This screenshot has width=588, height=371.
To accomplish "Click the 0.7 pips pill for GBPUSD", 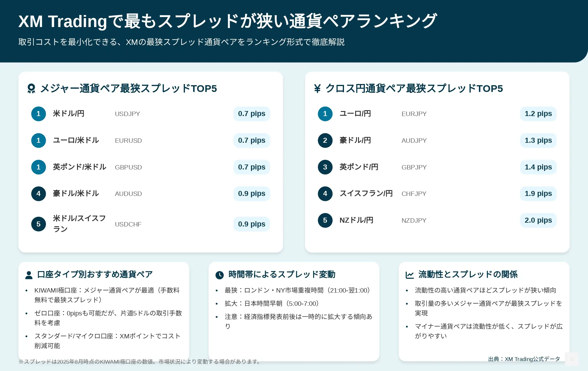I will (x=252, y=167).
